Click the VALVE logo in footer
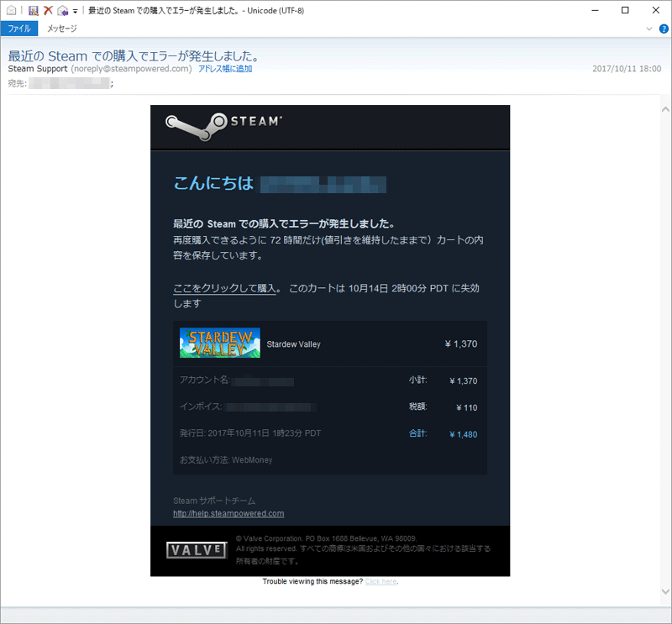 click(197, 550)
